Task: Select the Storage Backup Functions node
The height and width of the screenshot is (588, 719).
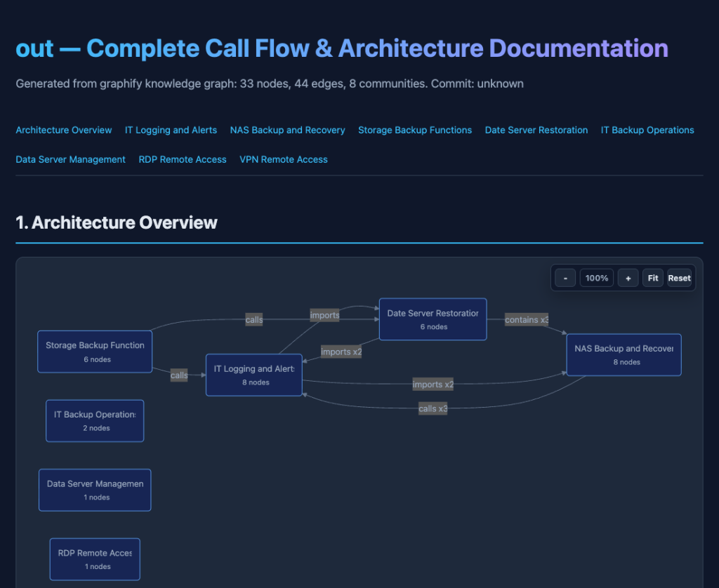Action: click(x=95, y=352)
